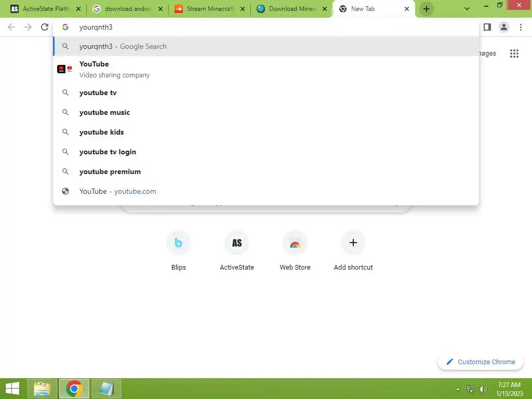Open the Google apps grid
Viewport: 532px width, 399px height.
coord(514,54)
